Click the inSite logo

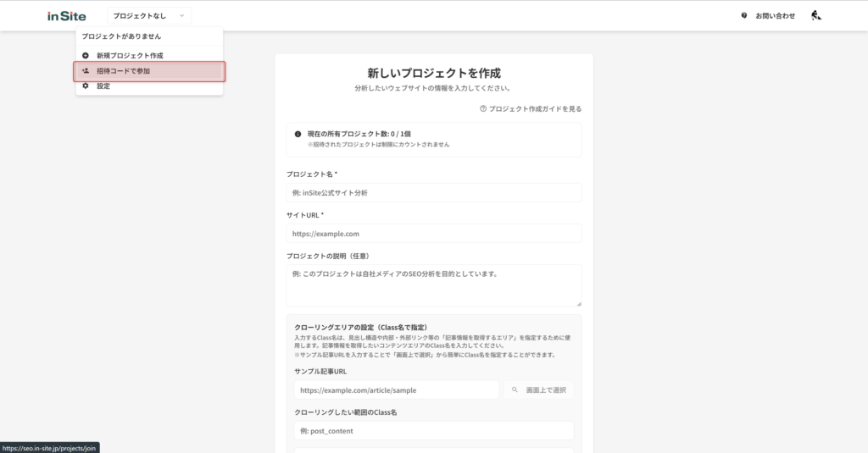pyautogui.click(x=66, y=16)
